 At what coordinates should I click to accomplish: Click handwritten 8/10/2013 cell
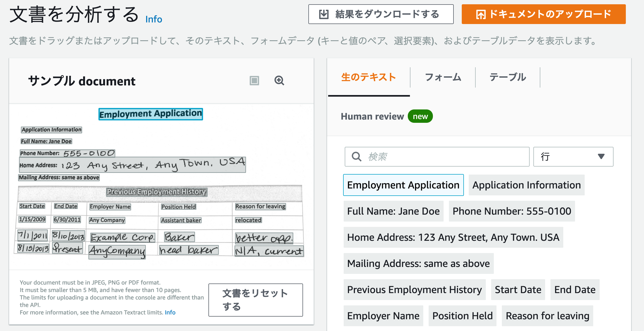[x=68, y=236]
